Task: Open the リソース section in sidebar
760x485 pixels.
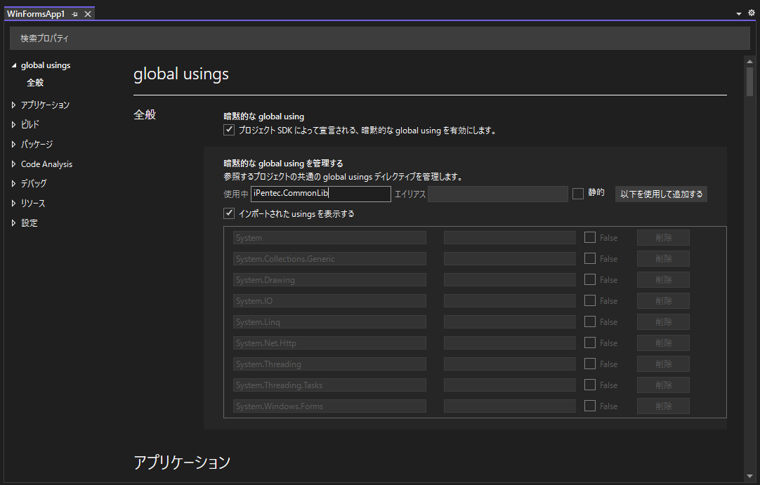Action: pos(33,203)
